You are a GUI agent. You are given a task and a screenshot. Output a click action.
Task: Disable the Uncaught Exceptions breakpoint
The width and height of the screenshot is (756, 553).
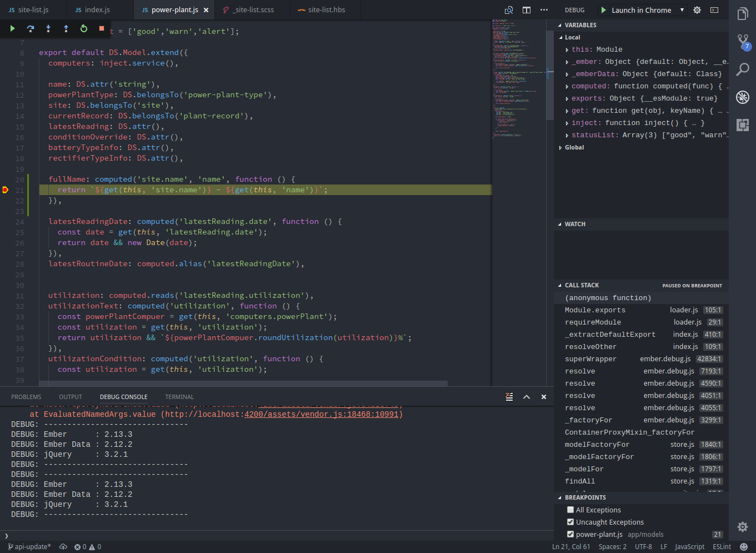click(x=570, y=522)
